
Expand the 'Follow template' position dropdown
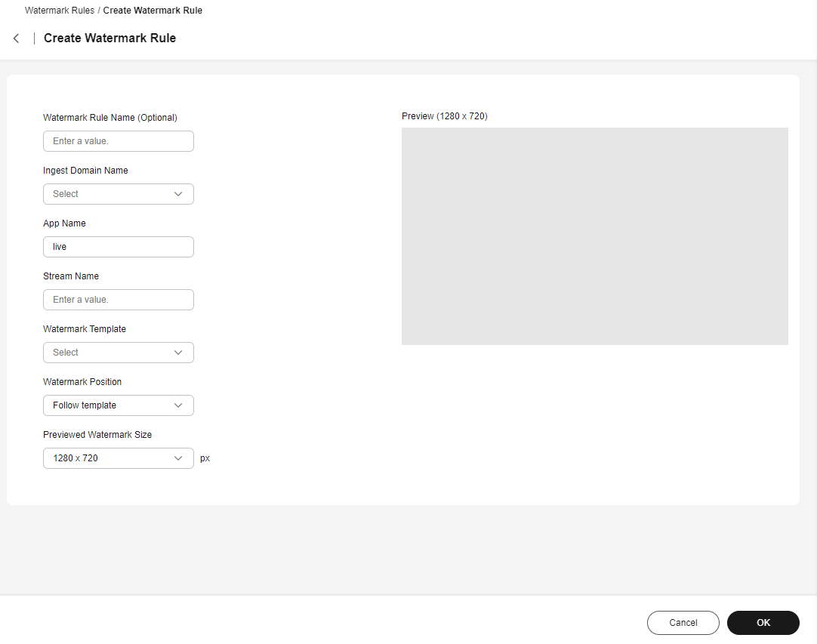point(109,405)
